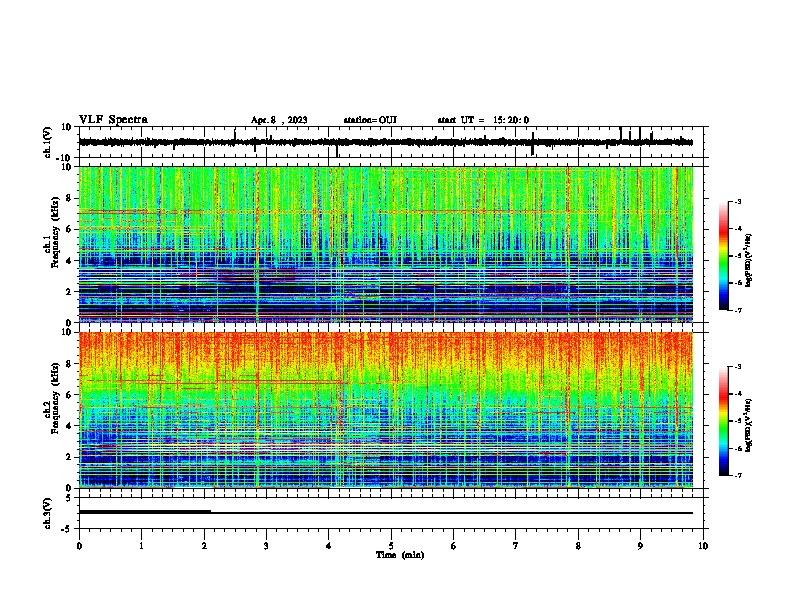Image resolution: width=792 pixels, height=612 pixels.
Task: Click time axis tick label "1"
Action: [141, 546]
